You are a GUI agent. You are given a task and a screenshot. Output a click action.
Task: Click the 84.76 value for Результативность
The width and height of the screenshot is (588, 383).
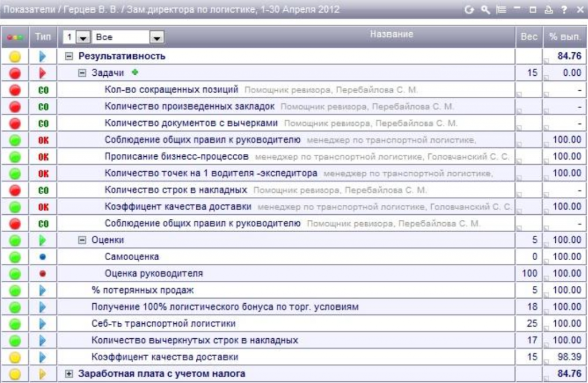point(569,56)
